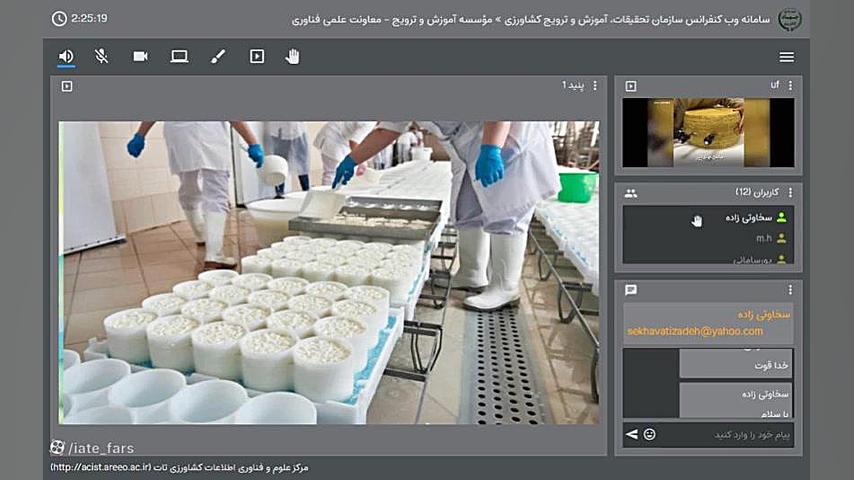Screen dimensions: 854x480
Task: Click the shared cheese factory slide image
Action: pyautogui.click(x=329, y=272)
